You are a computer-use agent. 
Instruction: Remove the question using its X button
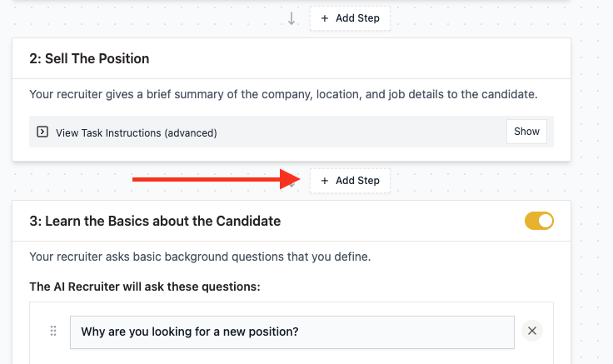(x=532, y=331)
